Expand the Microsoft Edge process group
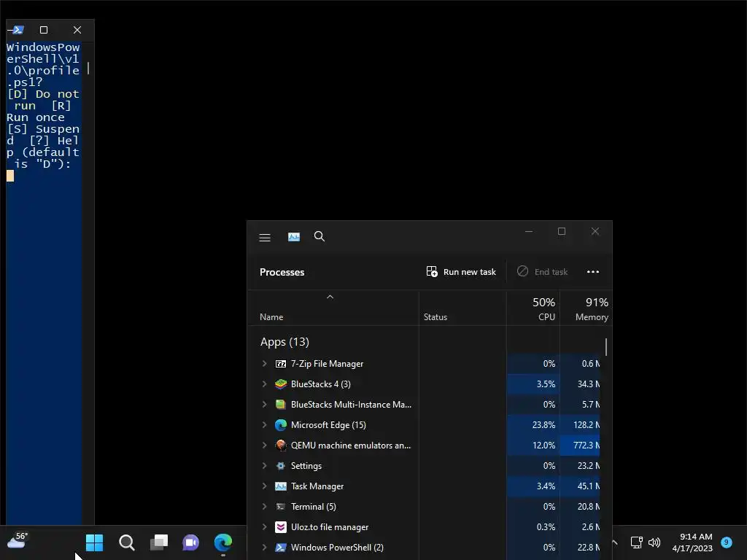The width and height of the screenshot is (747, 560). [x=264, y=425]
